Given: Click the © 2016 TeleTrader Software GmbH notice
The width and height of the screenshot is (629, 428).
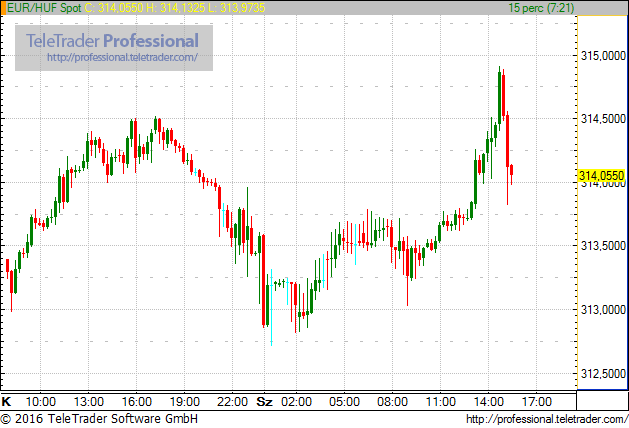Looking at the screenshot, I should [x=99, y=419].
